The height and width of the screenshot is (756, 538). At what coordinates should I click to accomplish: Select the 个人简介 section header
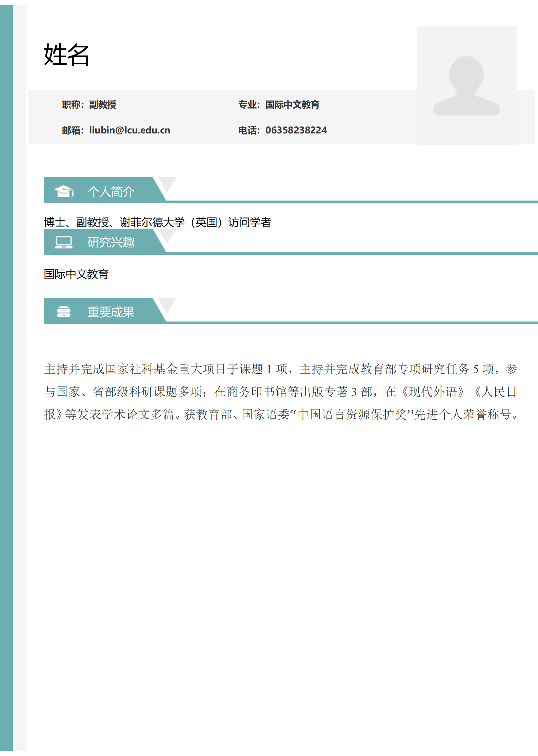pyautogui.click(x=111, y=192)
